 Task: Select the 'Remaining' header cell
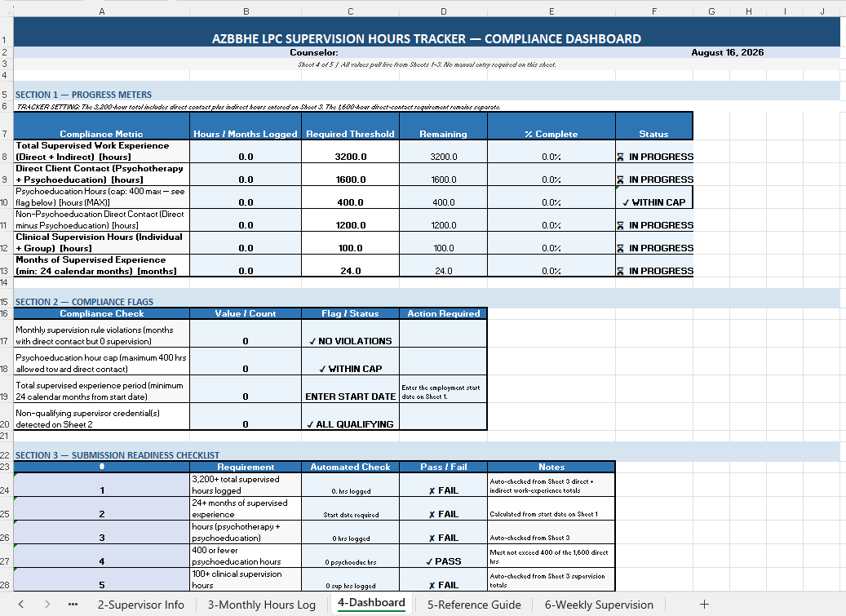444,126
